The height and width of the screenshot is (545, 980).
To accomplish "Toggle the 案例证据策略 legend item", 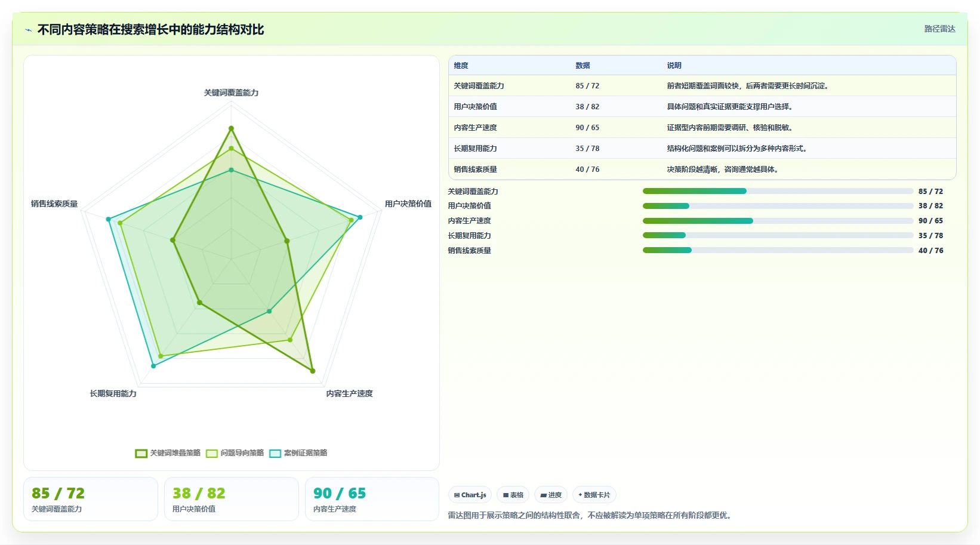I will (298, 453).
